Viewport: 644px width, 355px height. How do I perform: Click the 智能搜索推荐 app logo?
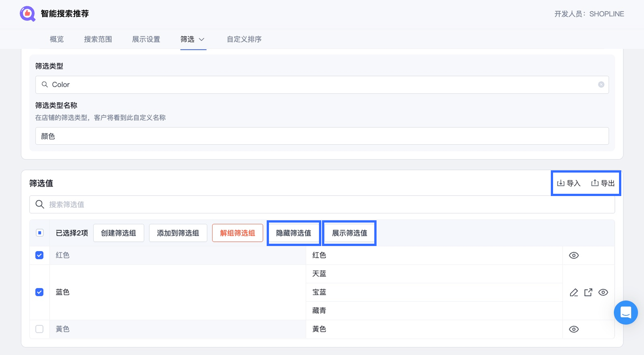27,14
